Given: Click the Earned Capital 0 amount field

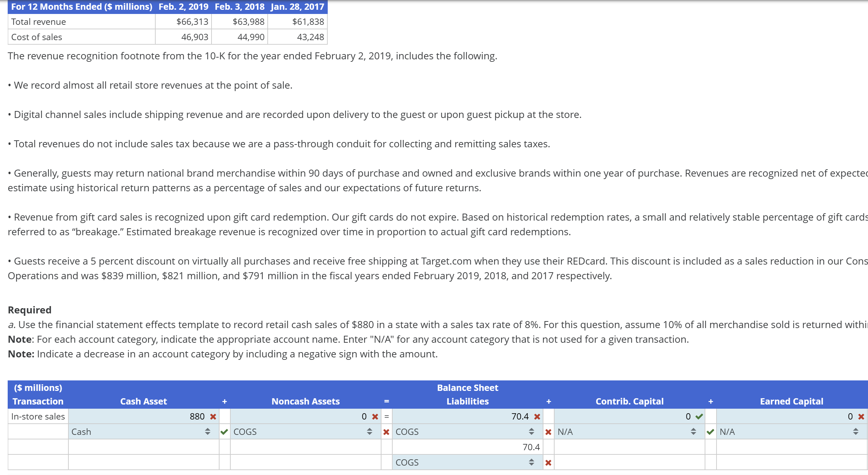Looking at the screenshot, I should pyautogui.click(x=803, y=416).
